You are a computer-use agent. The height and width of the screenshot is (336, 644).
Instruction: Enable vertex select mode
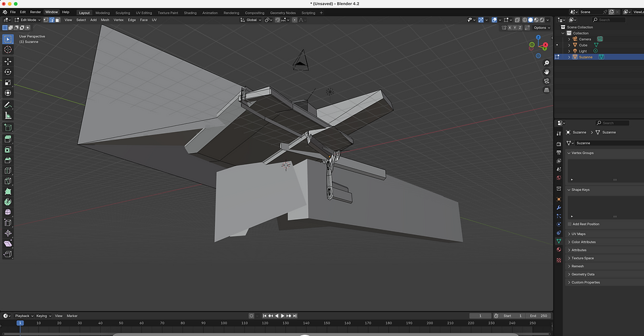[45, 20]
